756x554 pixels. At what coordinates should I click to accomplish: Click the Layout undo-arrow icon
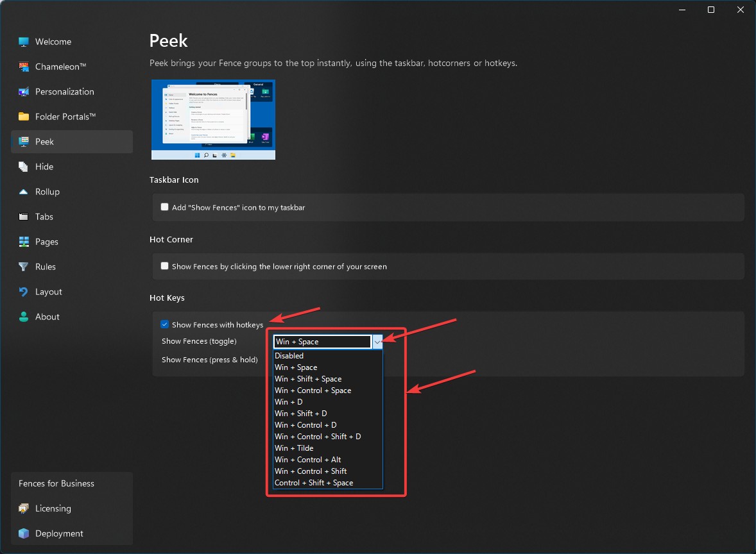[24, 292]
